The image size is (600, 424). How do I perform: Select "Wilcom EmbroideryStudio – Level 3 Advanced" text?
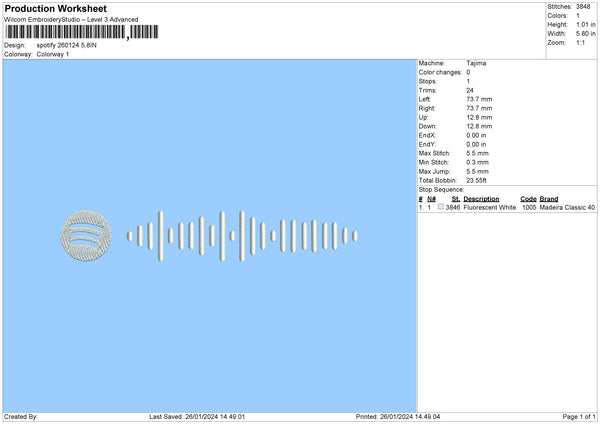click(x=71, y=20)
